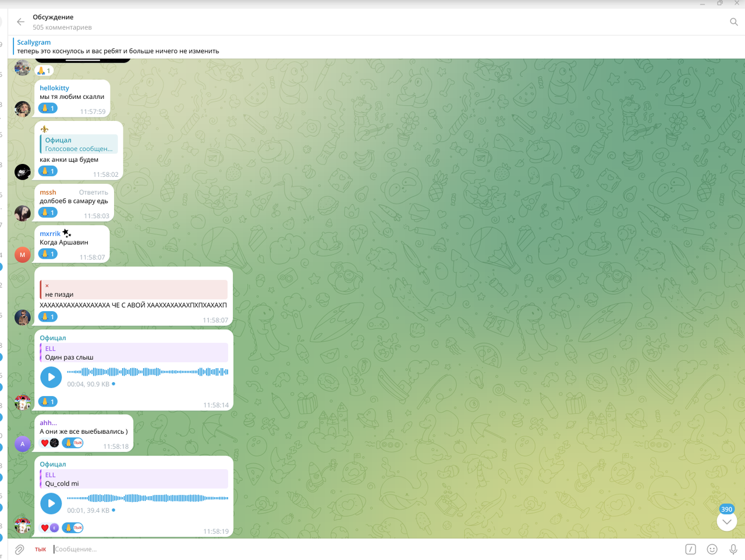
Task: Click the 11:58:03 timestamp
Action: pyautogui.click(x=97, y=216)
